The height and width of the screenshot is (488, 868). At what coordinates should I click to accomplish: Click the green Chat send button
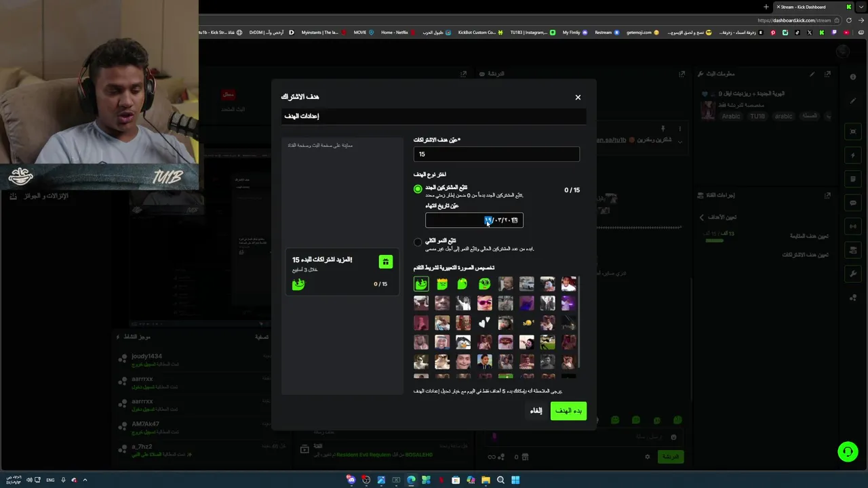click(671, 457)
